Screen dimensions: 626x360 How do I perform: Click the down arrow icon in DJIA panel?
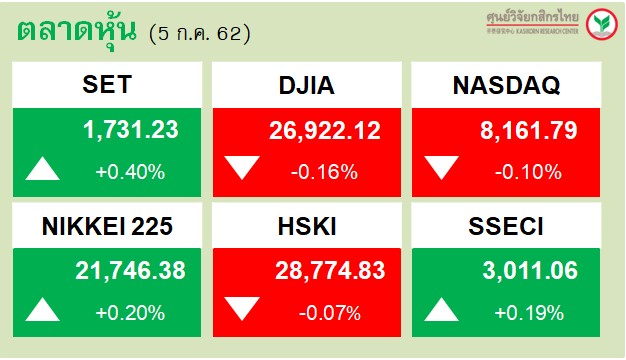tap(242, 168)
